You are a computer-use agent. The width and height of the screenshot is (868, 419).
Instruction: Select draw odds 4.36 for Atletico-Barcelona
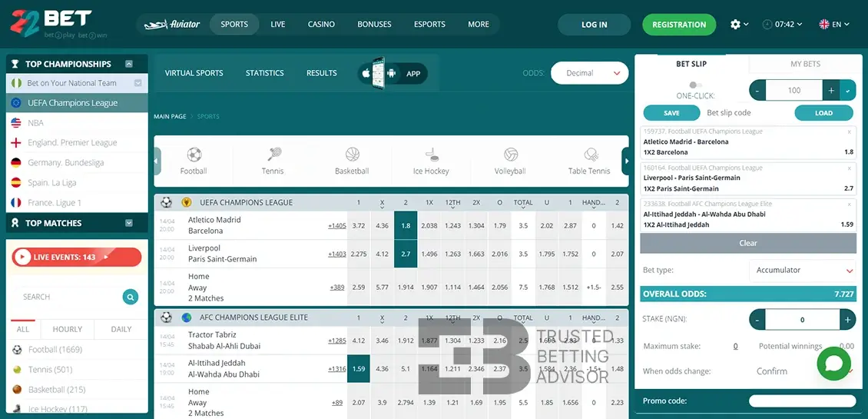click(382, 225)
